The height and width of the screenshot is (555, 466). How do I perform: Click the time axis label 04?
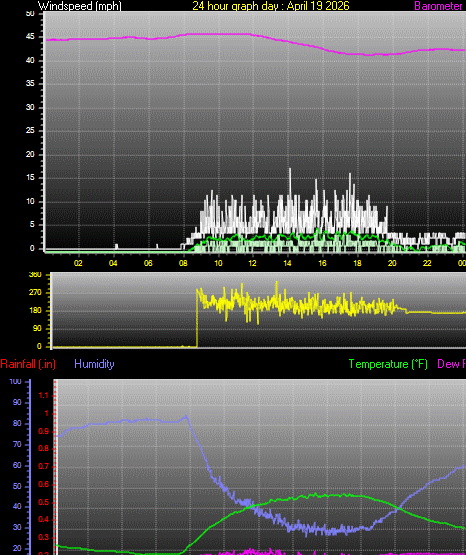(x=113, y=263)
